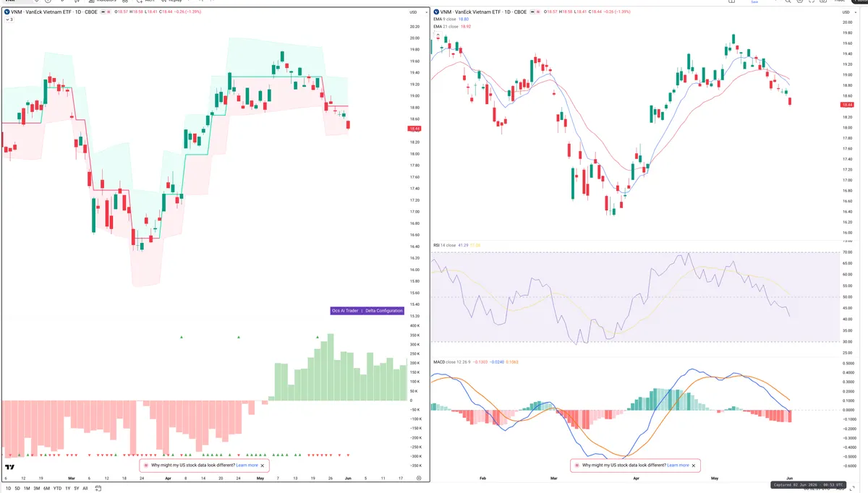Viewport: 868px width, 493px height.
Task: Click the 18.44 current price label in left chart
Action: [414, 129]
